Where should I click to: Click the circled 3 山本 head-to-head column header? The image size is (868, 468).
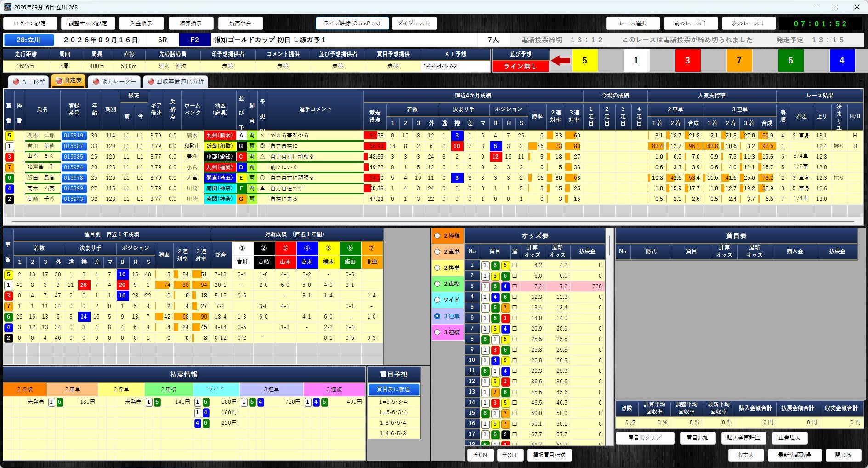pyautogui.click(x=285, y=255)
